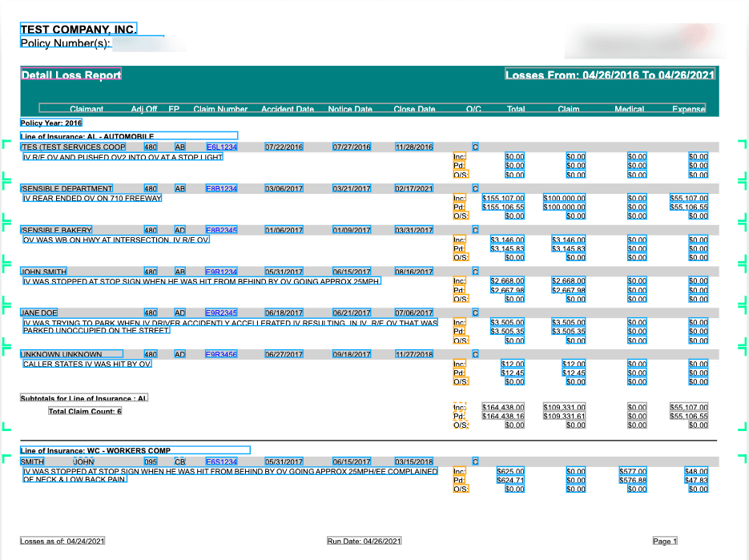Click the JANE DOE claimant name
The image size is (749, 560).
(38, 313)
